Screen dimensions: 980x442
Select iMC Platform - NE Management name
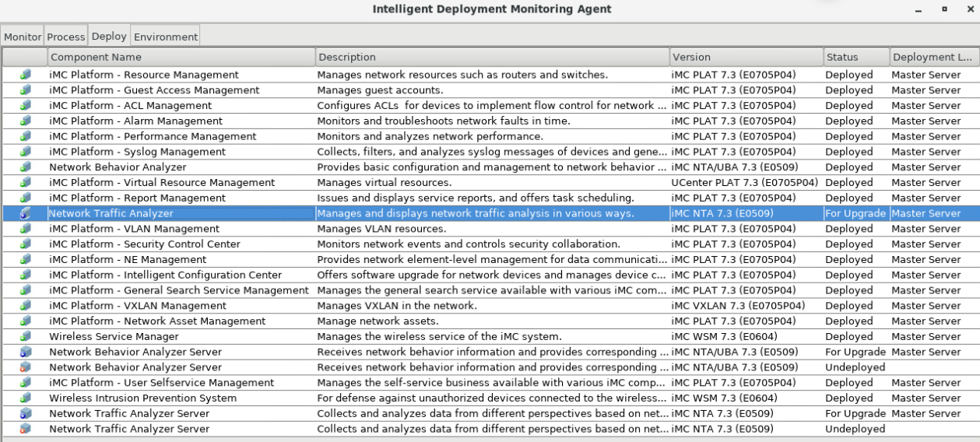coord(128,260)
